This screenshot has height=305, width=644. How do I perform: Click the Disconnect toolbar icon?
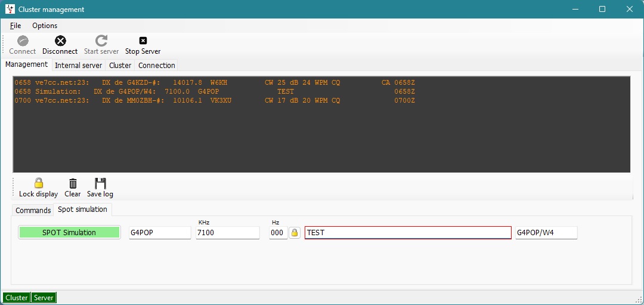(60, 41)
